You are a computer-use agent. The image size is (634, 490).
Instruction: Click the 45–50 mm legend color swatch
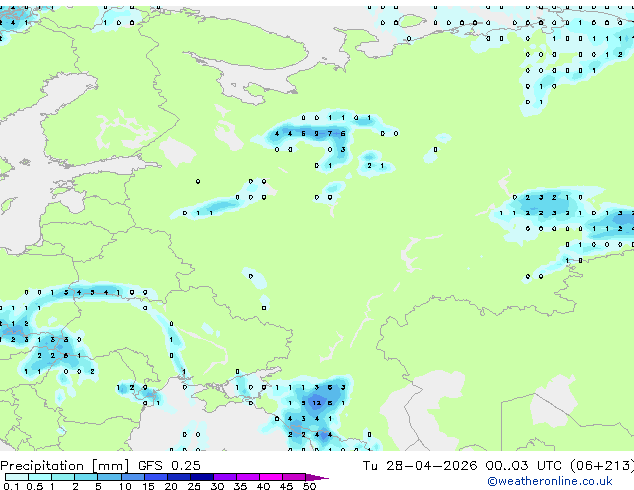pyautogui.click(x=294, y=477)
